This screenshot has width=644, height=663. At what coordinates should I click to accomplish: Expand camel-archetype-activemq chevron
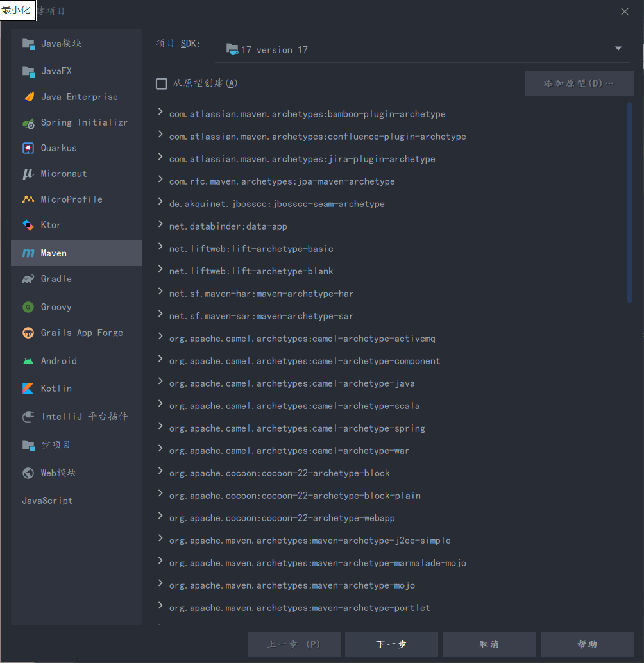160,336
